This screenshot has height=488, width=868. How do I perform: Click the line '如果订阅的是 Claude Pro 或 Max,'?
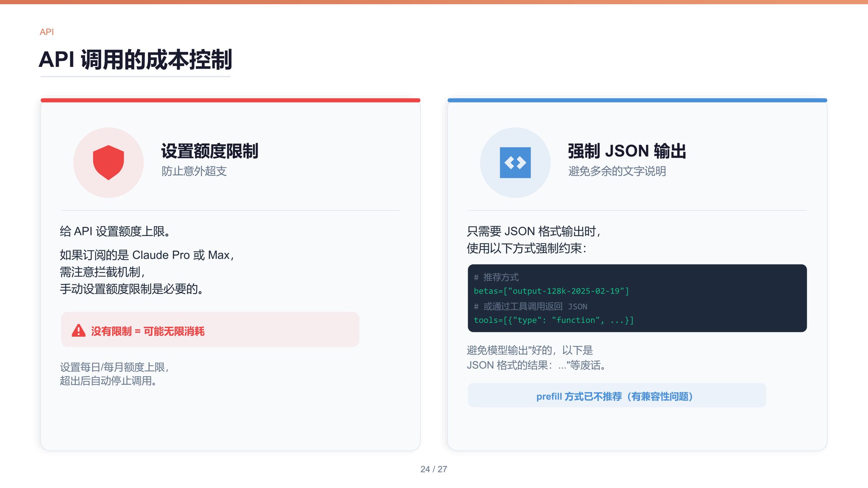pos(147,255)
